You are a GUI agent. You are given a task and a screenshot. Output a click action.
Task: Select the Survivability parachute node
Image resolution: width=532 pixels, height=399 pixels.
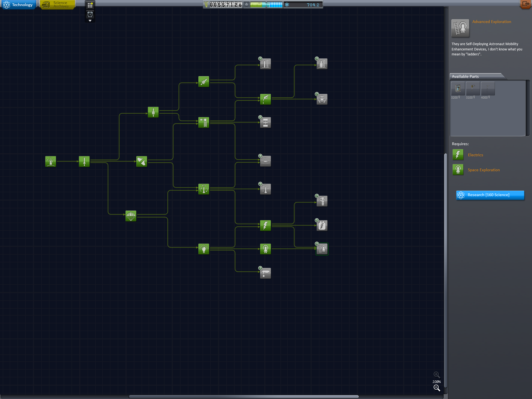[x=131, y=216]
